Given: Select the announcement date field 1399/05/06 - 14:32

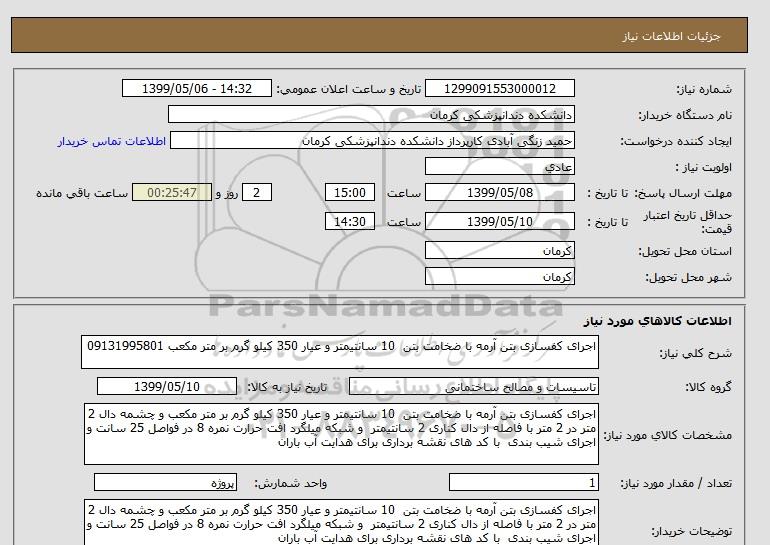Looking at the screenshot, I should (197, 88).
